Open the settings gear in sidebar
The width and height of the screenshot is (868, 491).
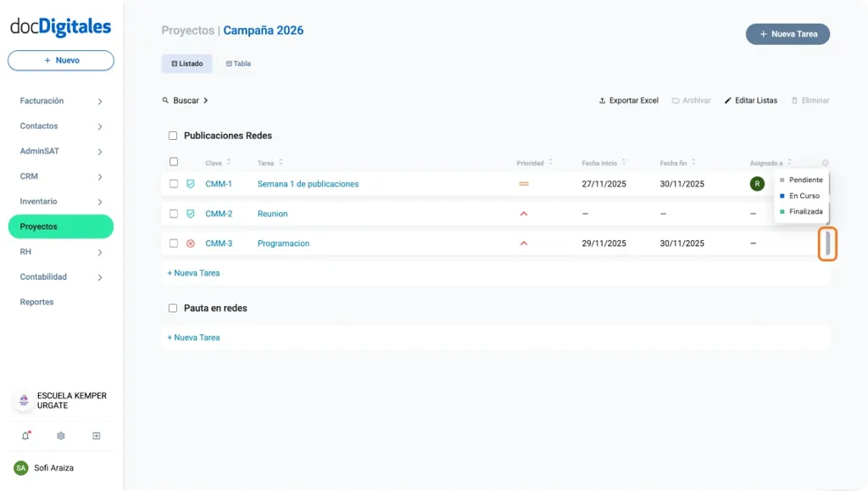click(x=60, y=435)
